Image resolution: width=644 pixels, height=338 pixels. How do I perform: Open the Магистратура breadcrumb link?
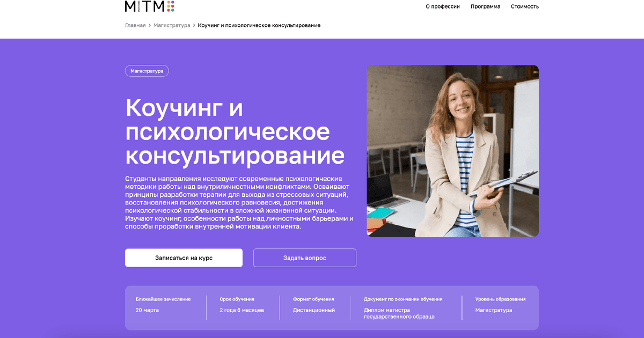point(172,25)
